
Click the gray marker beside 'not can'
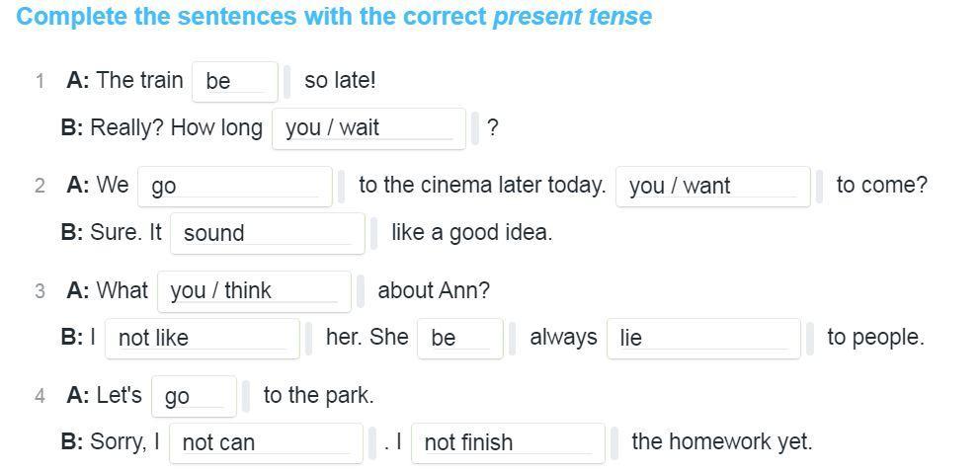(x=372, y=442)
